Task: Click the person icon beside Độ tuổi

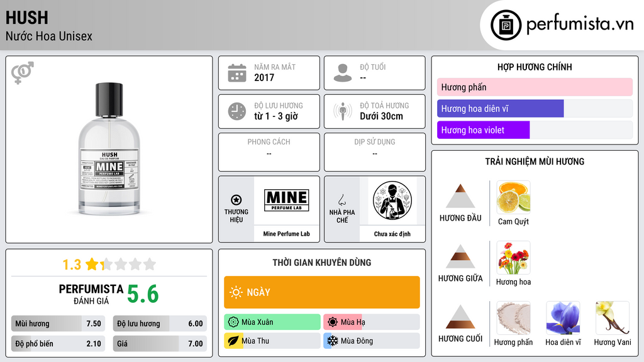Action: pos(343,73)
